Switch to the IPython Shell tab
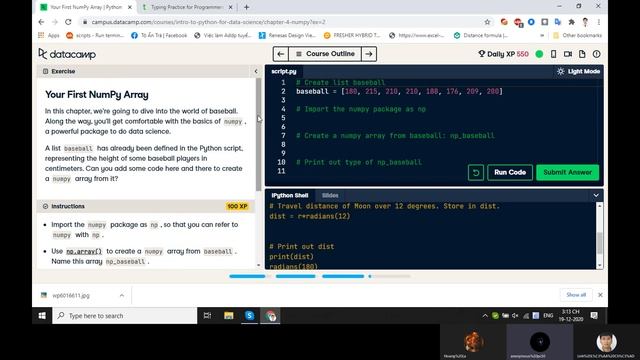640x360 pixels. pos(290,196)
